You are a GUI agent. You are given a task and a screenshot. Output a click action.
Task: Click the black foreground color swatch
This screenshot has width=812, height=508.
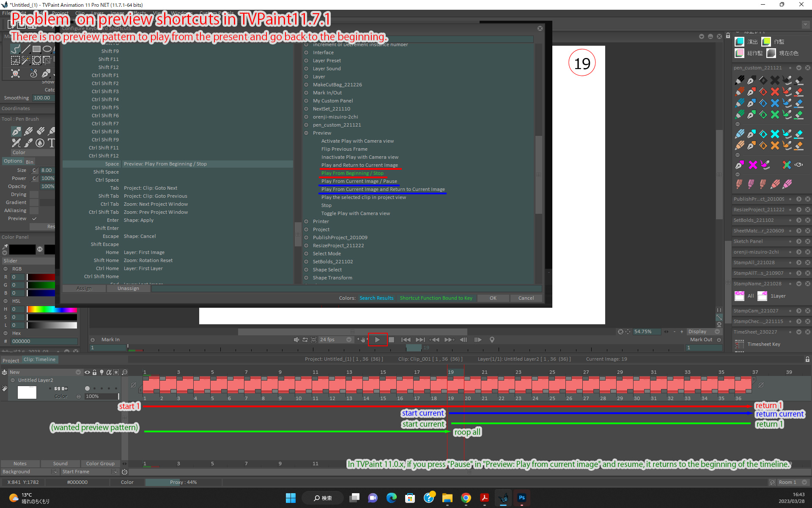point(22,249)
